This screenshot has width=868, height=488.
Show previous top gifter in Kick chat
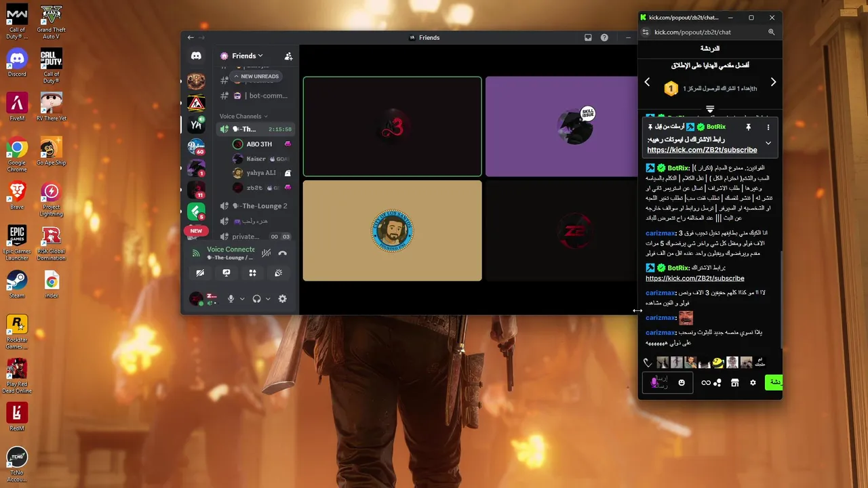tap(647, 83)
